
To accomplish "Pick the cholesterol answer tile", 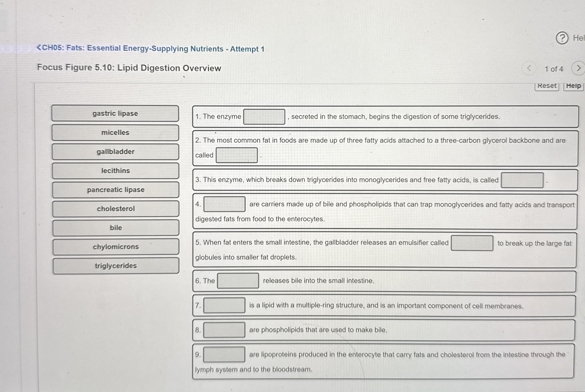I will tap(115, 209).
